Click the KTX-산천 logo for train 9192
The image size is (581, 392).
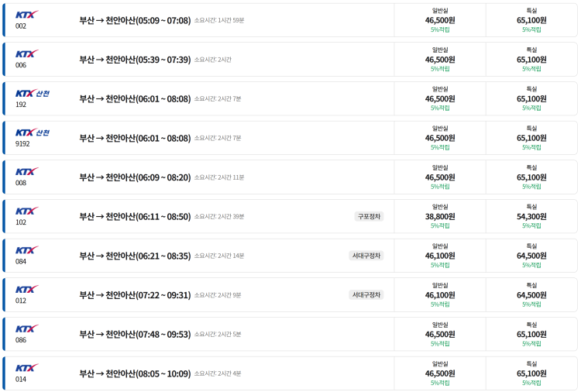click(33, 132)
